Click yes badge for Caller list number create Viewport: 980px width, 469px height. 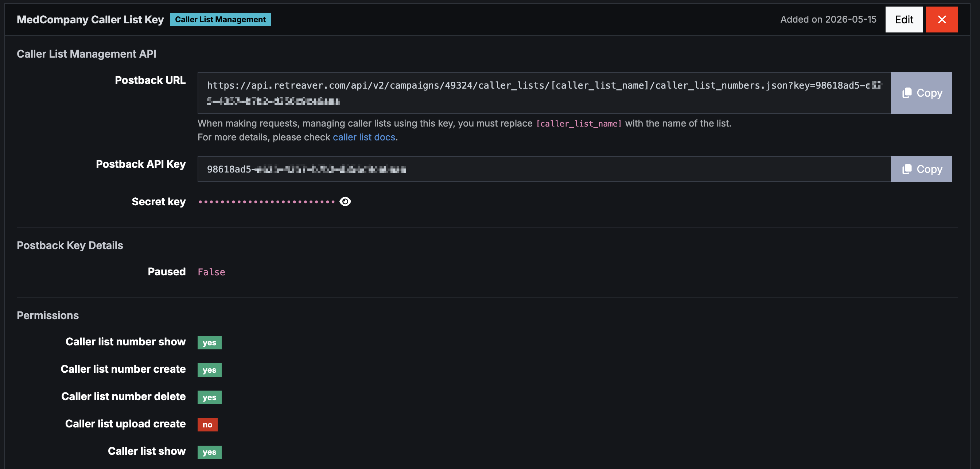[x=209, y=370]
